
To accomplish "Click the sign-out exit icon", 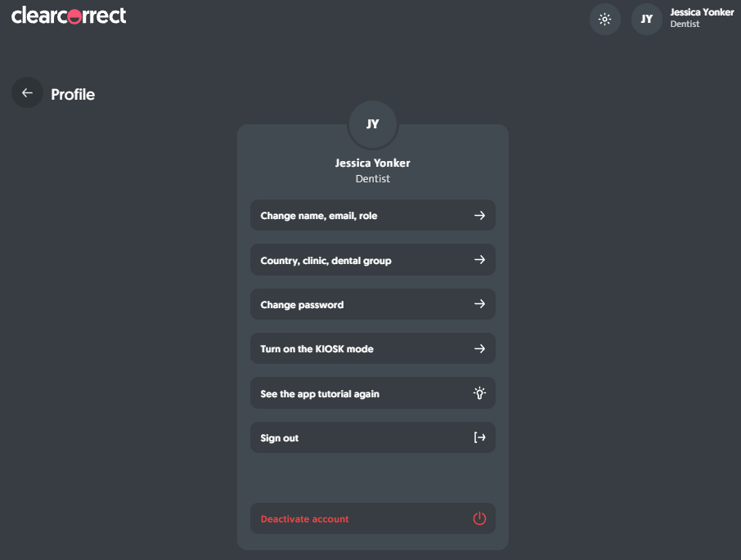I will coord(479,437).
